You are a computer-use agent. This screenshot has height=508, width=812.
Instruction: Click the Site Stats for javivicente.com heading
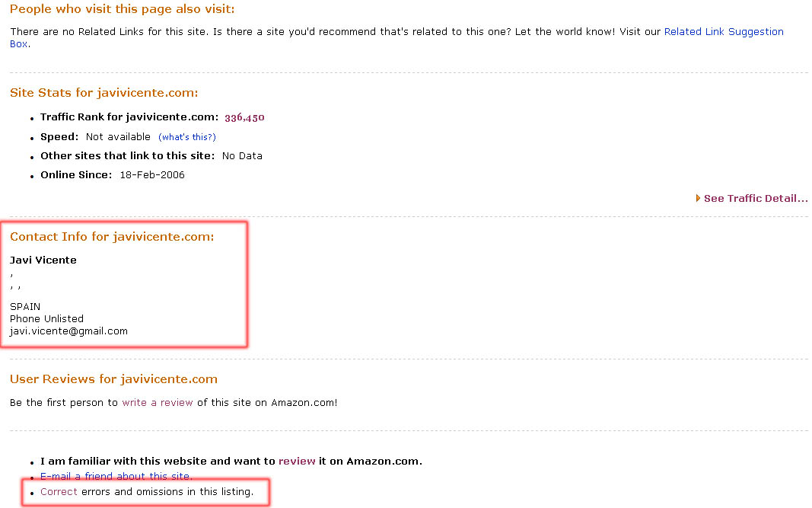104,92
